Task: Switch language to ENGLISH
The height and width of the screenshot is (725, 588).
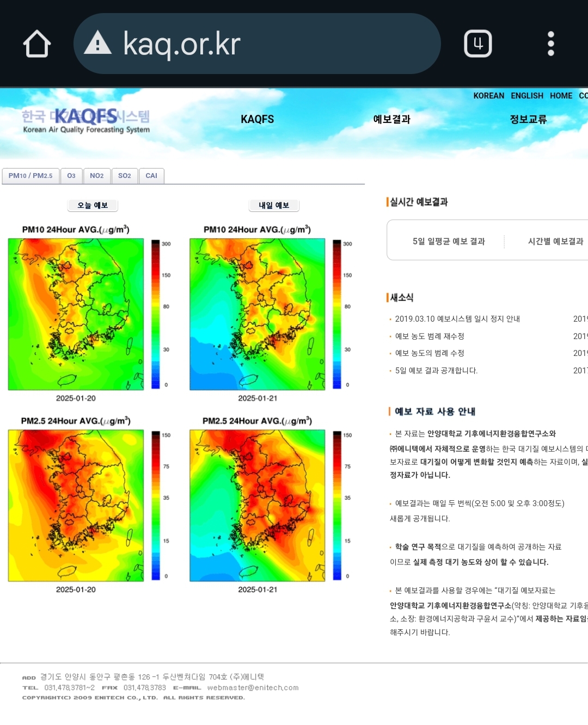Action: tap(527, 96)
